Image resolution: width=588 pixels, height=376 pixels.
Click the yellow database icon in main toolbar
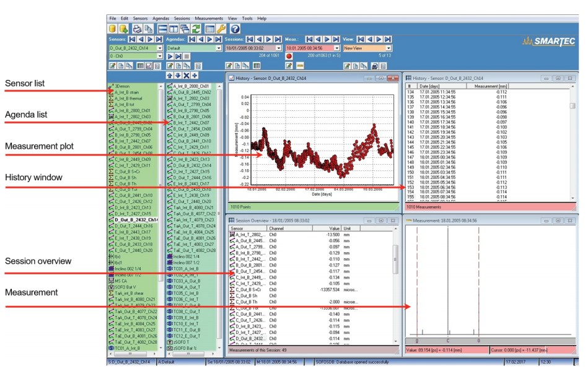point(113,28)
